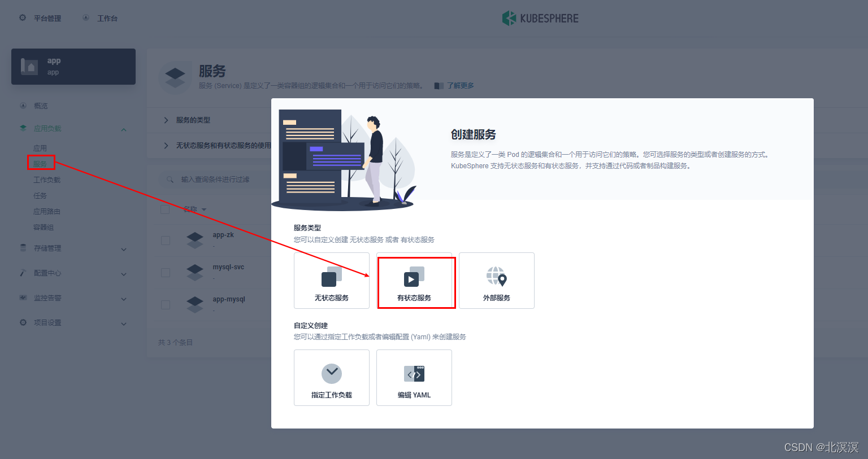Open 工作负载 in sidebar

tap(47, 180)
